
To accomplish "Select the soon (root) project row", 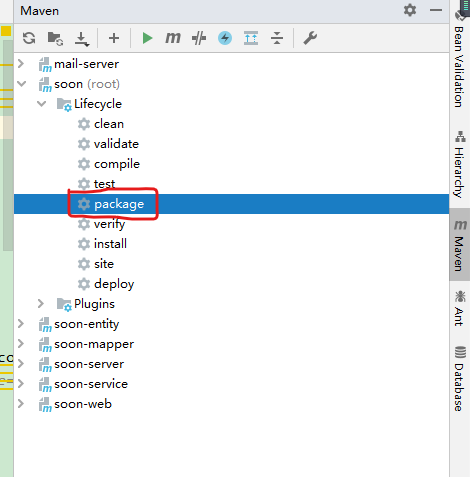I will [231, 84].
